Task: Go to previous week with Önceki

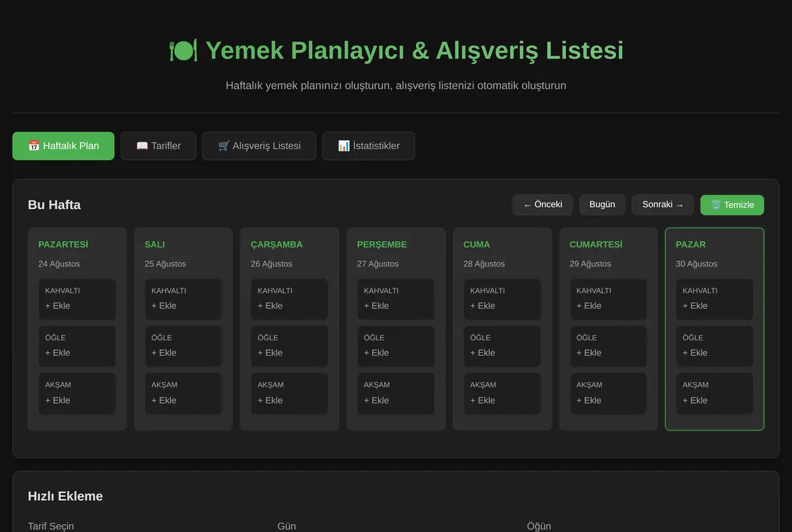Action: pos(543,205)
